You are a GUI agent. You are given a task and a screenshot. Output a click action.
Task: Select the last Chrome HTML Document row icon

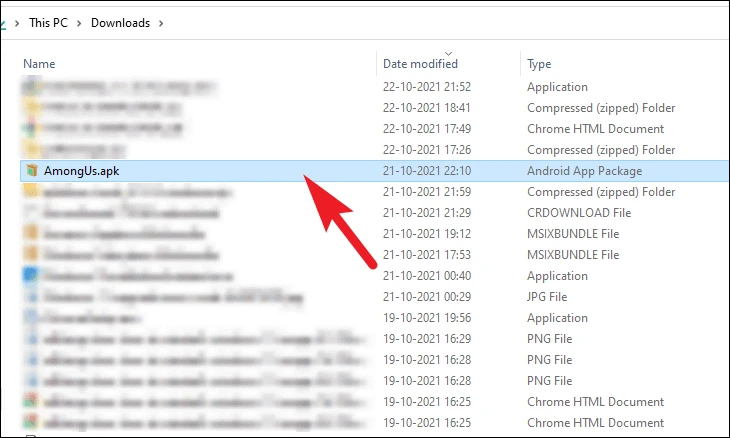point(31,422)
